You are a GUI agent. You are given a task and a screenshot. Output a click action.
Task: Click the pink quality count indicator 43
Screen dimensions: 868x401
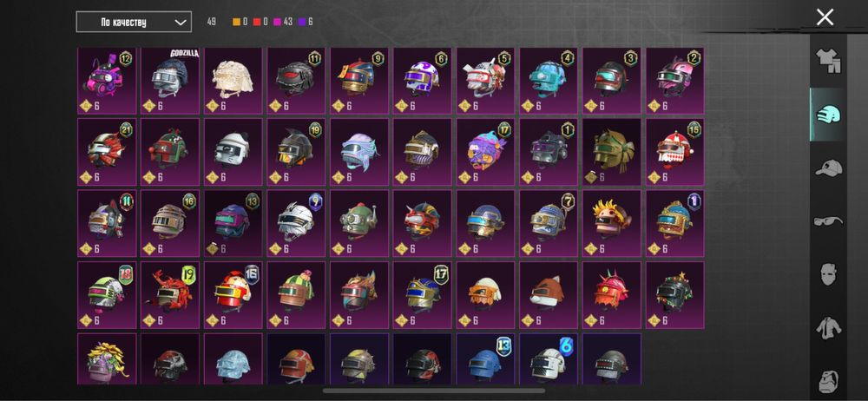point(284,23)
